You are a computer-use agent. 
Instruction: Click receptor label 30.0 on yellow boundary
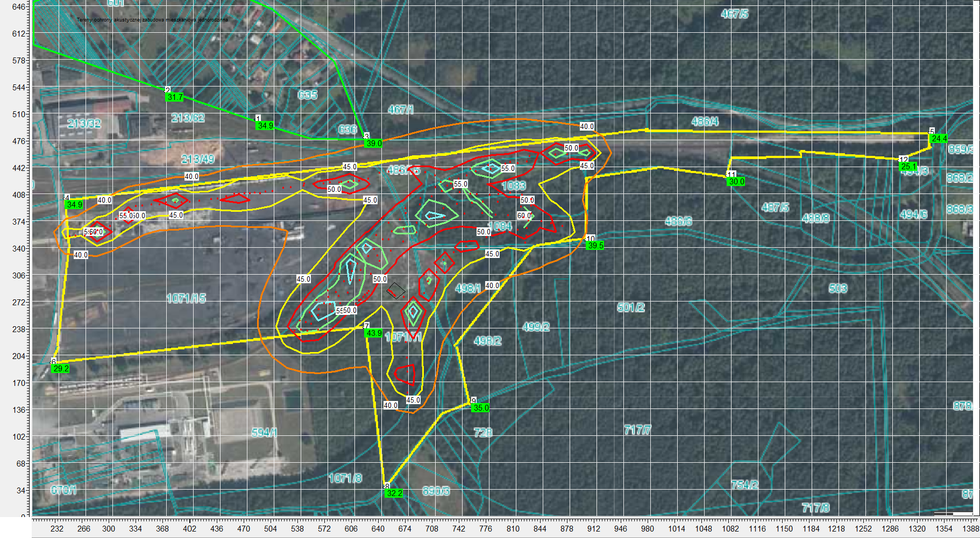tap(736, 182)
